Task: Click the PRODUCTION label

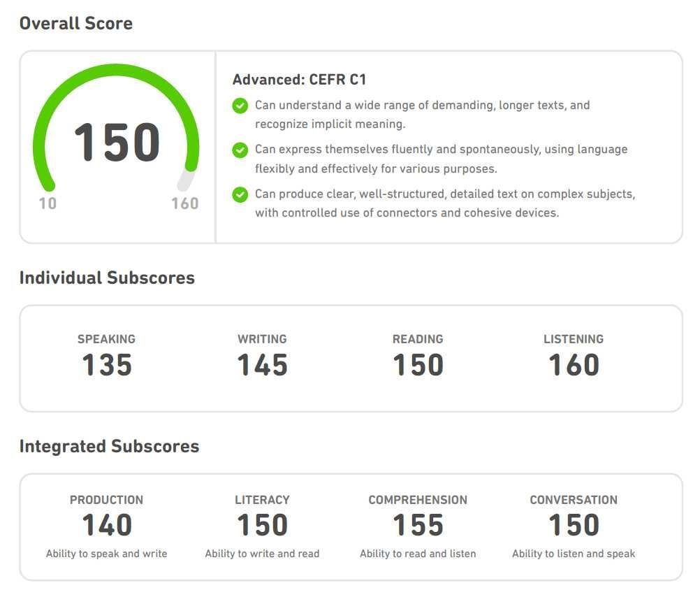Action: (106, 500)
